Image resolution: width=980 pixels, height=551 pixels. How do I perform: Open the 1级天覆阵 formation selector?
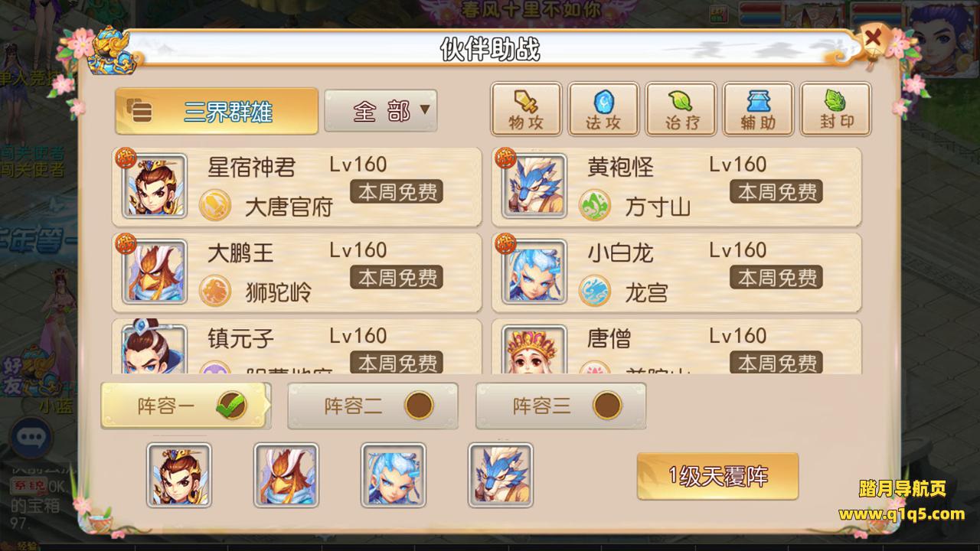click(717, 476)
